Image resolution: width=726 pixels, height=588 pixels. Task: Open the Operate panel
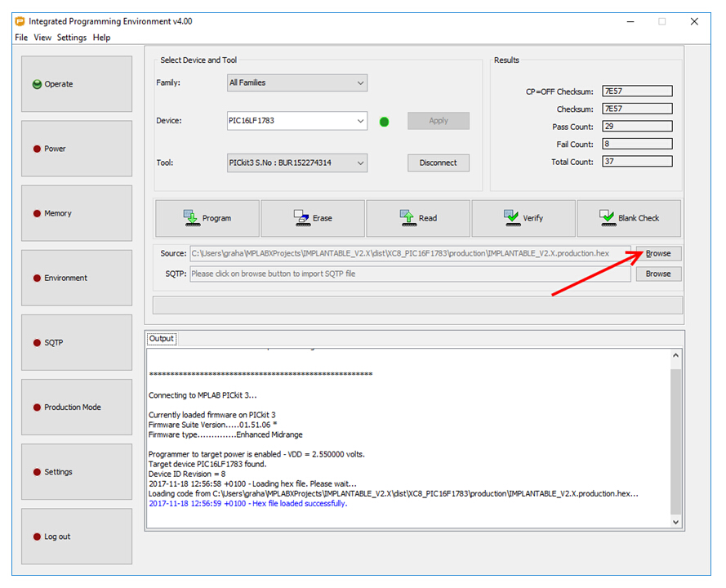[x=76, y=84]
